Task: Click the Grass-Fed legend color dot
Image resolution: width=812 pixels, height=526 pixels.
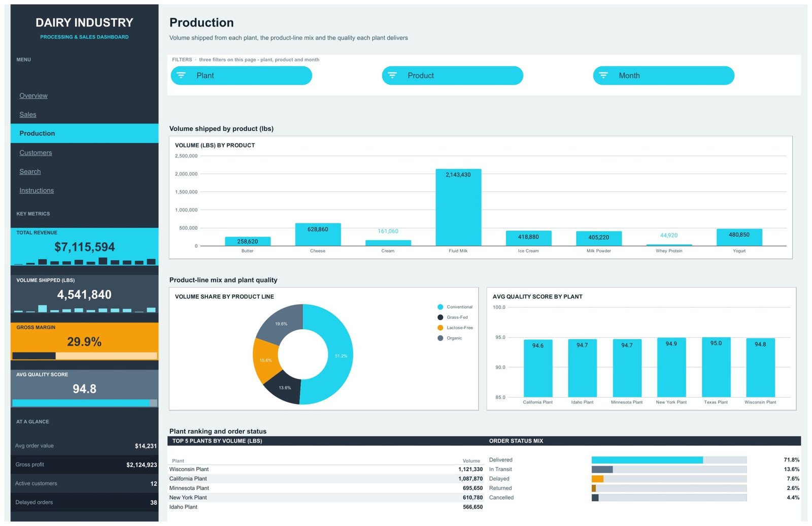Action: pyautogui.click(x=441, y=317)
